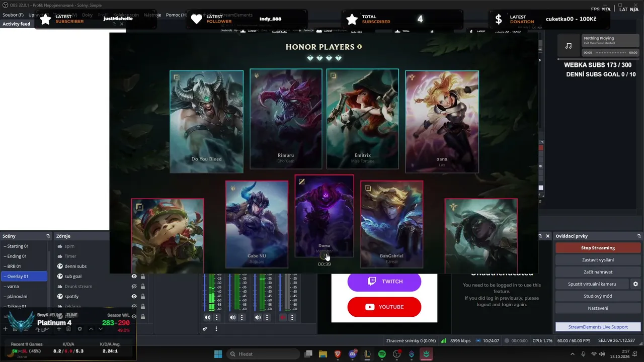Hide the sub goal source
644x362 pixels.
click(x=134, y=276)
